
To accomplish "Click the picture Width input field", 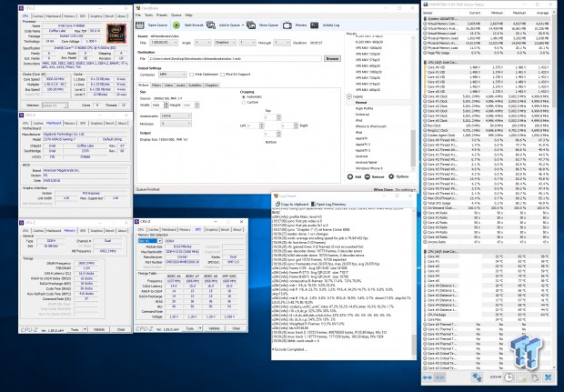I will (157, 105).
